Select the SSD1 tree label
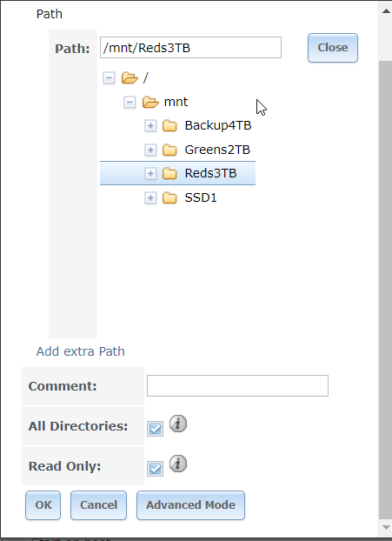Screen dimensions: 392x541 [201, 197]
